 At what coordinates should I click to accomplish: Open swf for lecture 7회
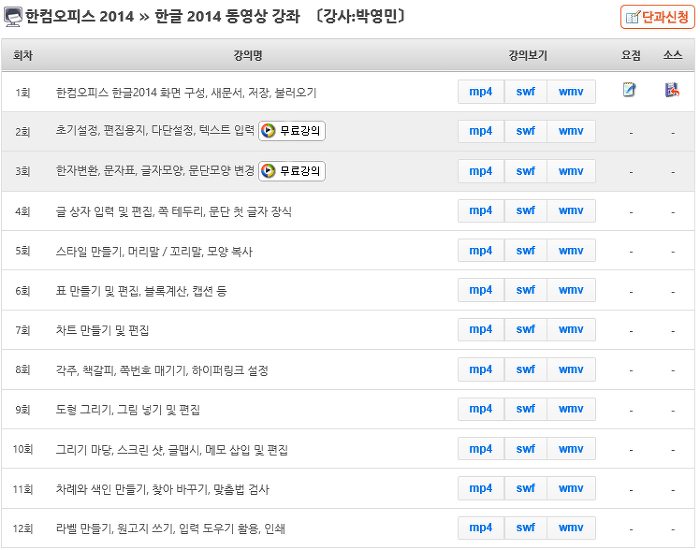point(525,329)
